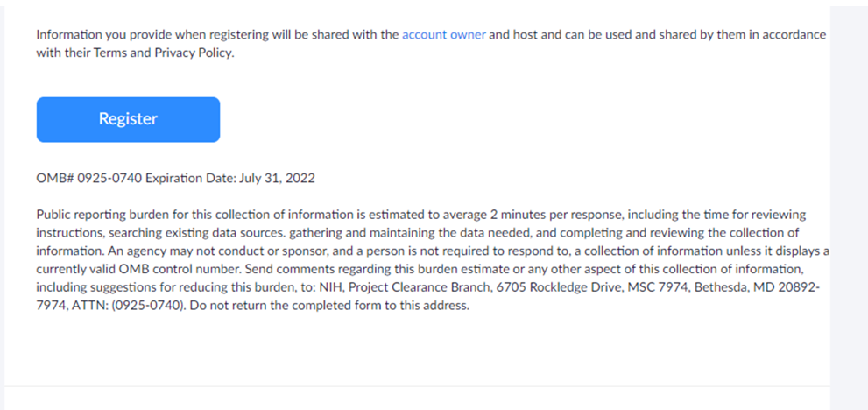Screen dimensions: 868x410
Task: Click the blue Register button
Action: (128, 119)
